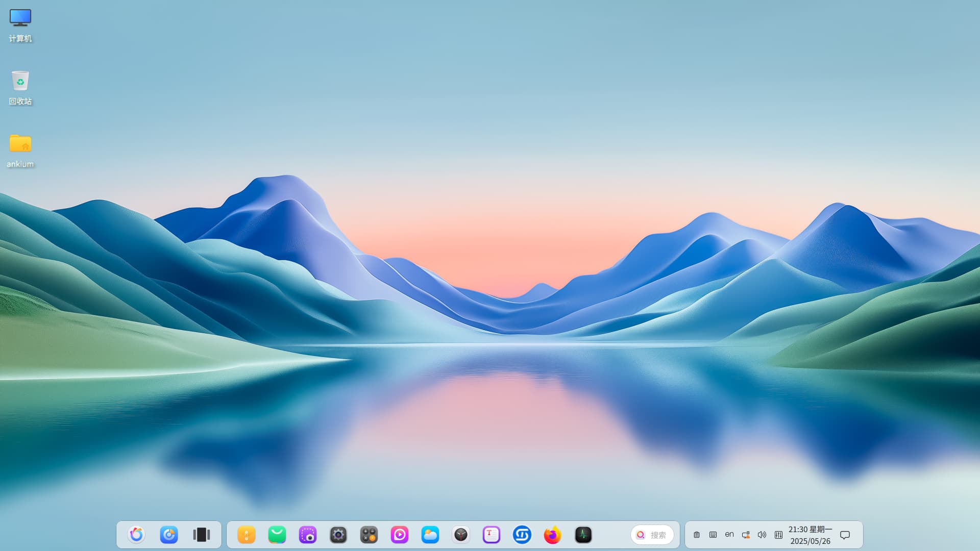Open the clock app in the dock
Screen dimensions: 980x551
[x=461, y=535]
